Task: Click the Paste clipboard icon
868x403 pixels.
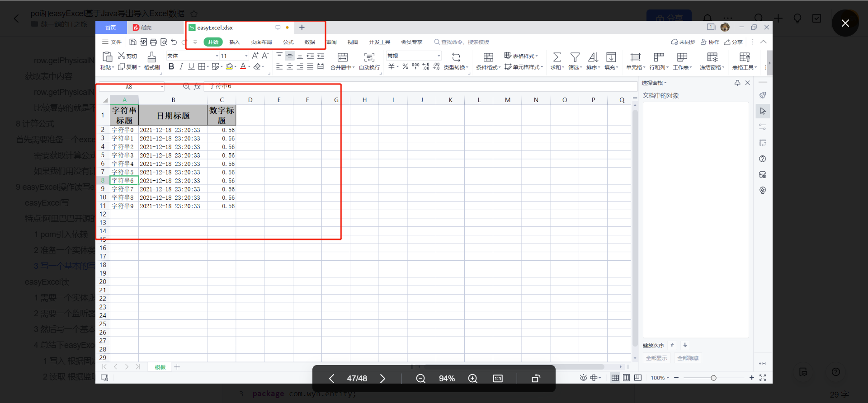Action: (107, 57)
